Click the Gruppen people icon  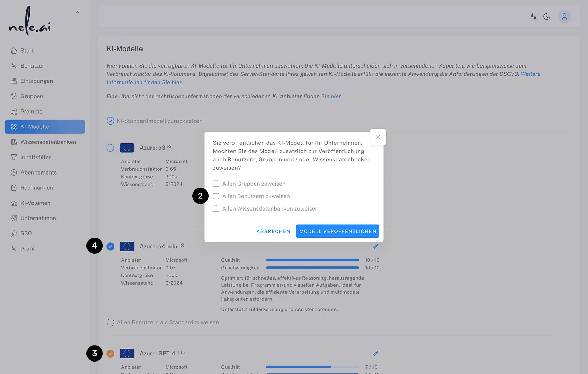pyautogui.click(x=14, y=96)
